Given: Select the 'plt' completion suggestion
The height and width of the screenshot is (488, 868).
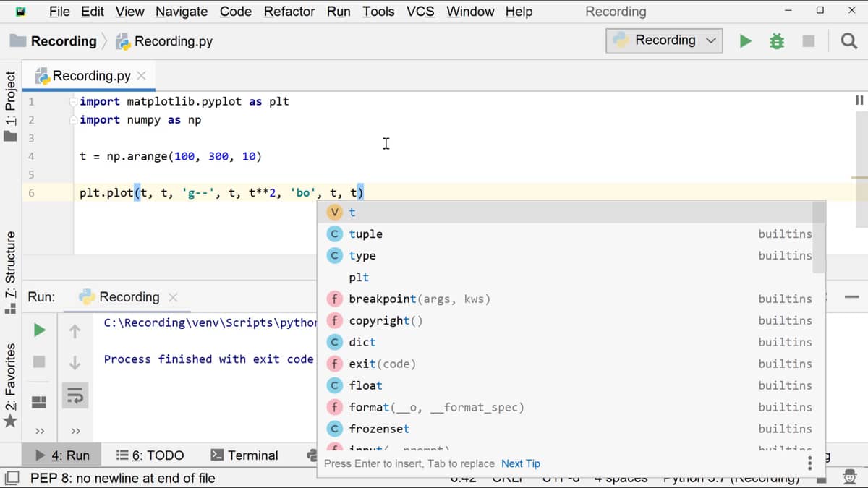Looking at the screenshot, I should click(x=566, y=278).
